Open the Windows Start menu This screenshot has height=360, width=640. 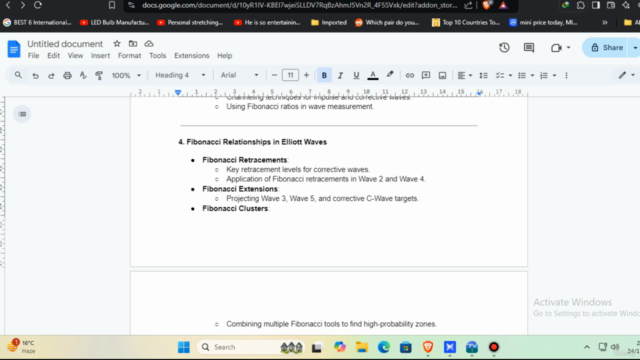pyautogui.click(x=184, y=347)
